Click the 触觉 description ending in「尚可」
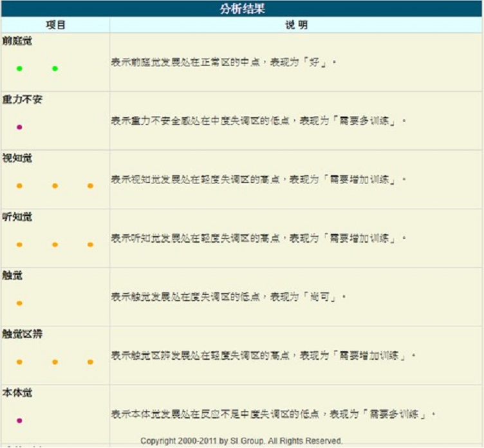Image resolution: width=484 pixels, height=448 pixels. click(228, 297)
